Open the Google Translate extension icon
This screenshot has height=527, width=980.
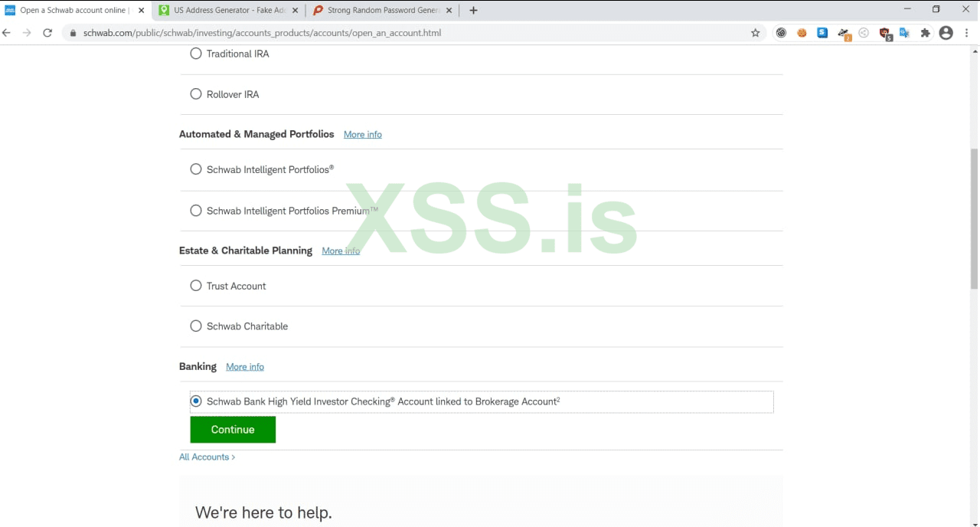click(x=904, y=33)
